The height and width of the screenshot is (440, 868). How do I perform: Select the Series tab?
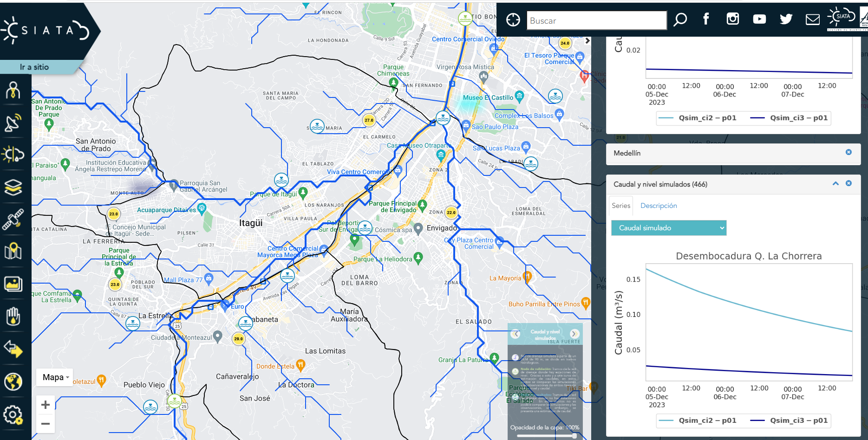click(620, 206)
